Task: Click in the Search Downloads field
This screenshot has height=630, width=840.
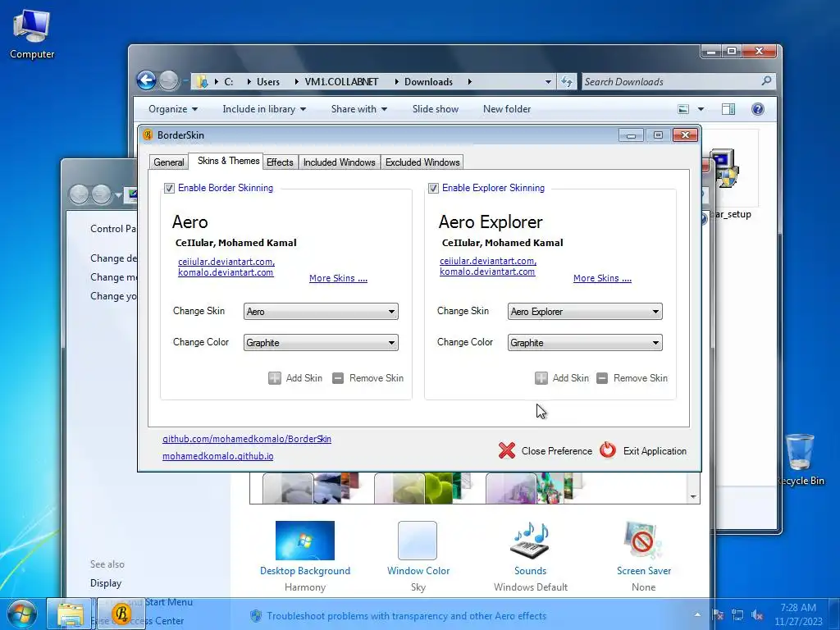Action: click(x=669, y=81)
